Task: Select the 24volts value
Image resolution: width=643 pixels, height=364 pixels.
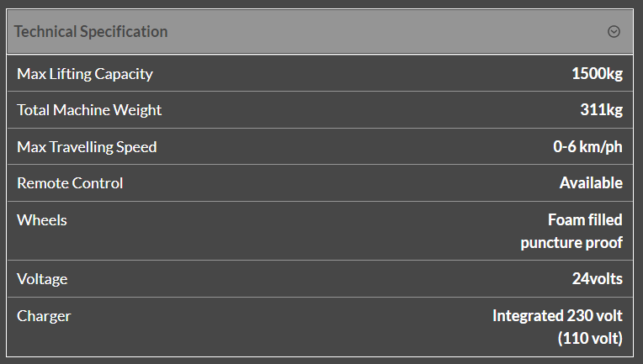Action: click(x=597, y=279)
